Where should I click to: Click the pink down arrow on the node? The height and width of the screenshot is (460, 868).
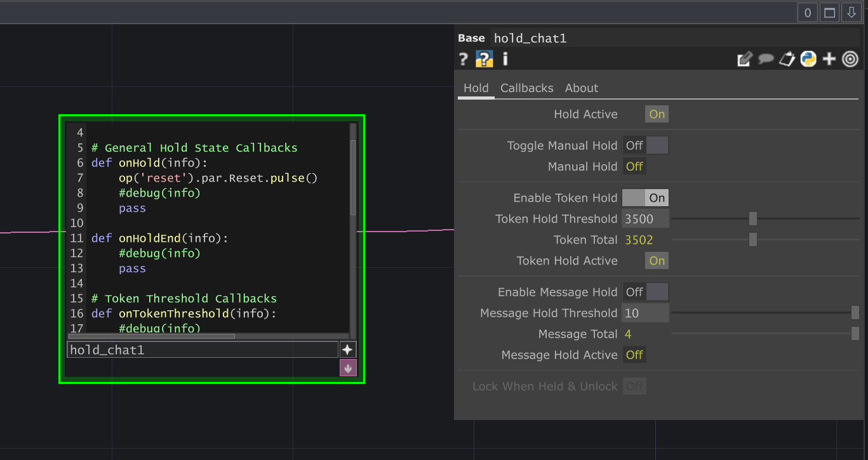click(x=347, y=368)
